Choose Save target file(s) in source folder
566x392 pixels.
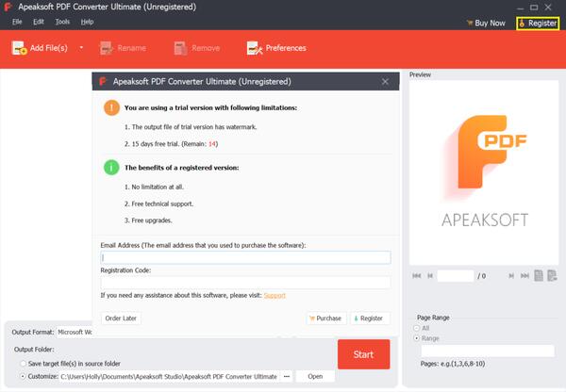pos(23,363)
